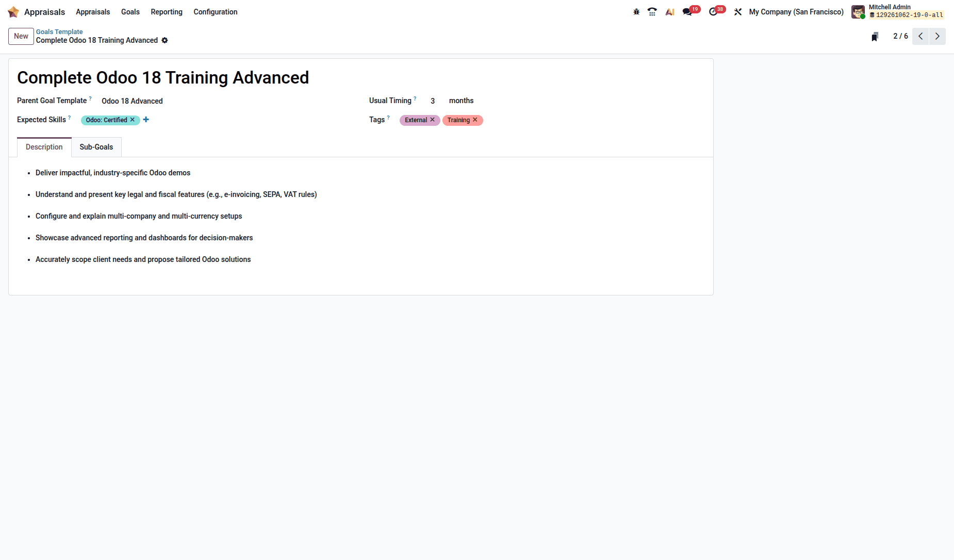
Task: Show help tooltip for Parent Goal Template
Action: [90, 98]
